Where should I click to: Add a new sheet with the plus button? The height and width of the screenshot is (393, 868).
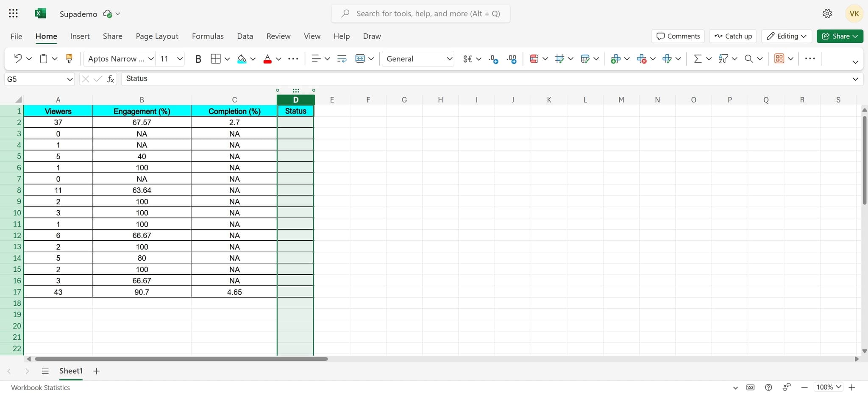(x=96, y=371)
